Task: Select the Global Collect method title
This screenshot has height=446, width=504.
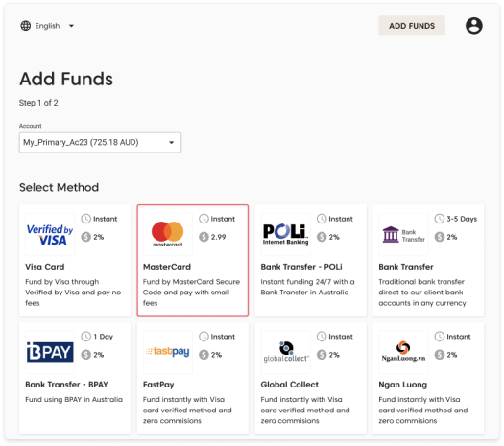Action: [290, 385]
